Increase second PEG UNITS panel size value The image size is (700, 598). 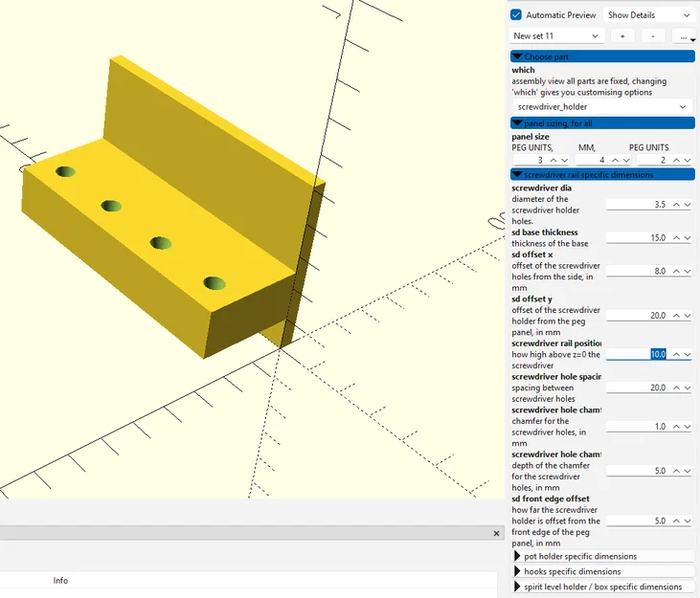point(676,160)
